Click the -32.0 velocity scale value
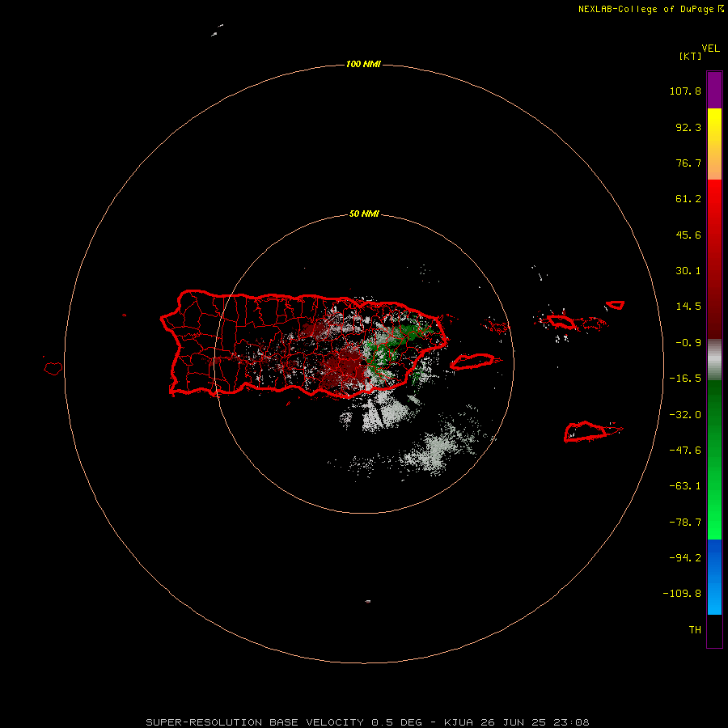 (x=685, y=415)
